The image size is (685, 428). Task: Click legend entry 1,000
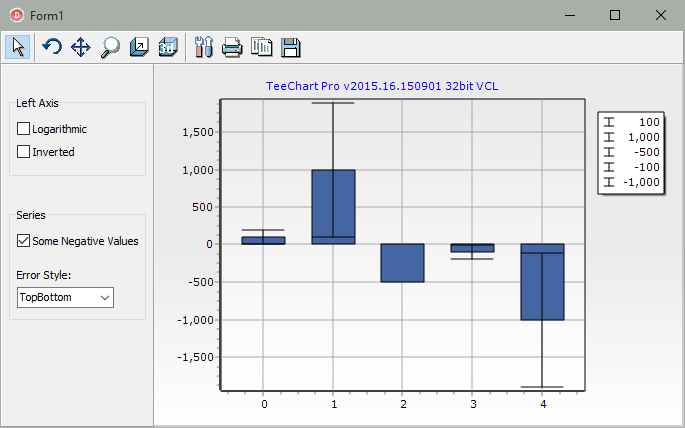(x=631, y=137)
